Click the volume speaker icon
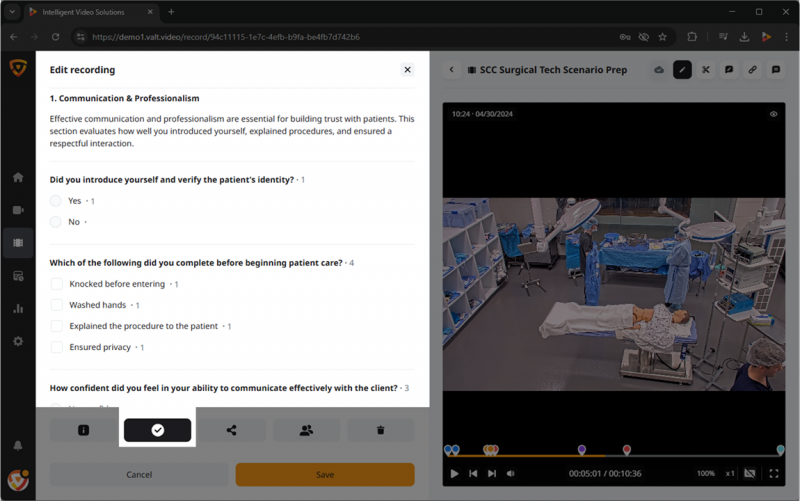This screenshot has width=800, height=501. pyautogui.click(x=510, y=473)
